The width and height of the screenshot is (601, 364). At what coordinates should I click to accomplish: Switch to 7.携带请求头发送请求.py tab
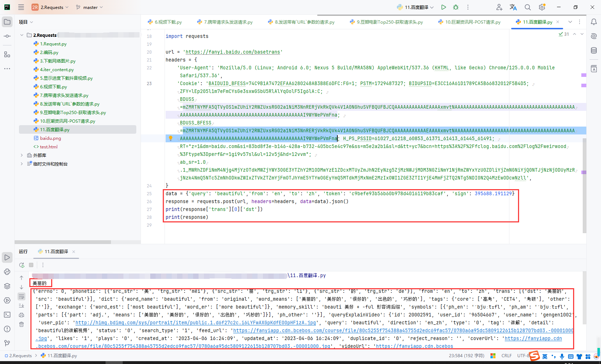pyautogui.click(x=225, y=22)
